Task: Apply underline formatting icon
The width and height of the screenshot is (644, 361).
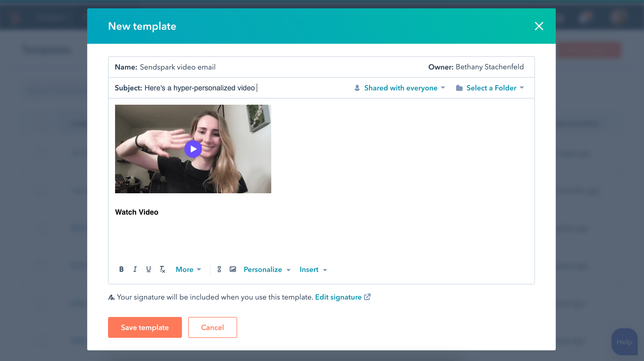Action: click(x=148, y=269)
